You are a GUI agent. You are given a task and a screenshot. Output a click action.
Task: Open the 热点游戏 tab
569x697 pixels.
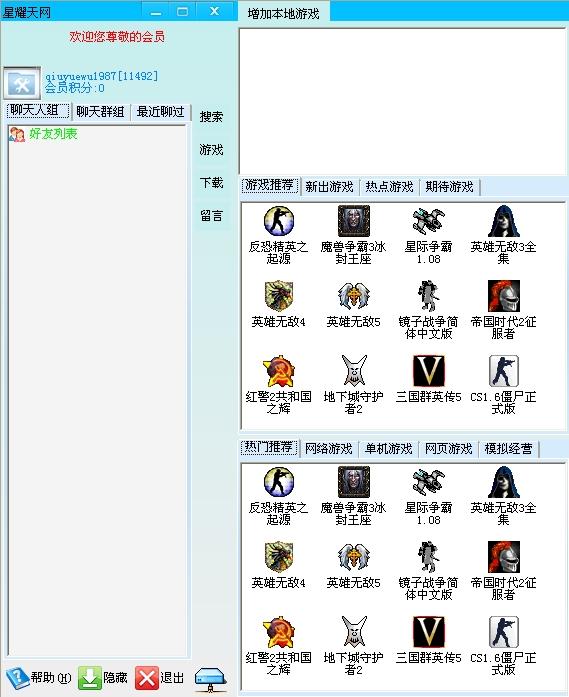tap(389, 186)
